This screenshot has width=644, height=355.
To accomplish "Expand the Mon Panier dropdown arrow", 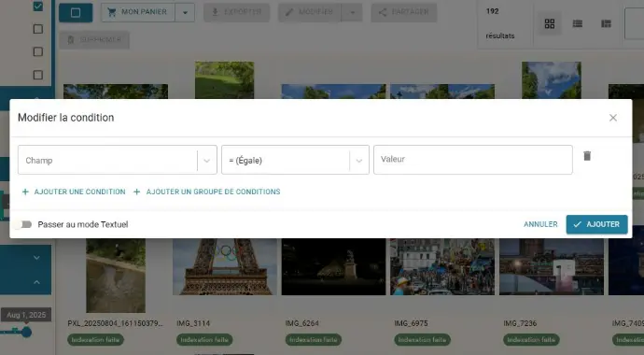I will coord(185,13).
